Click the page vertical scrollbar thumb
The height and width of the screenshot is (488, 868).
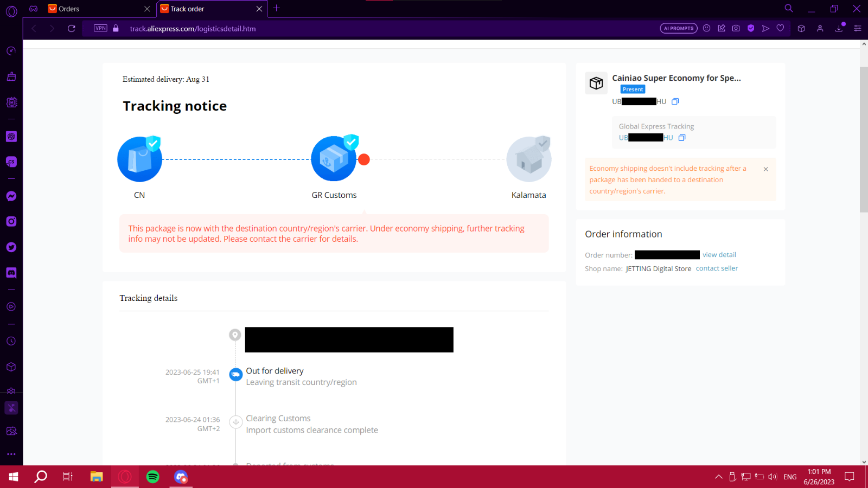[864, 139]
